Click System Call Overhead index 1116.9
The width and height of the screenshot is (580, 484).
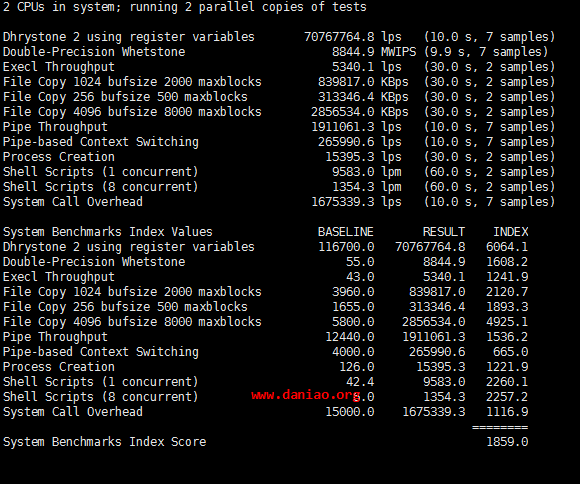point(507,412)
